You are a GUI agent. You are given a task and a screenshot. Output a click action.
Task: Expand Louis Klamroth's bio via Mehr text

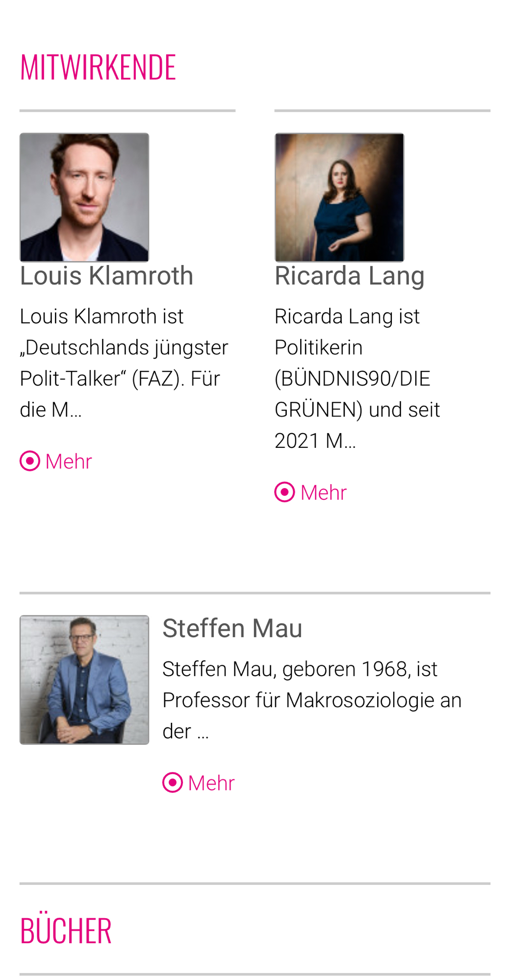[69, 462]
